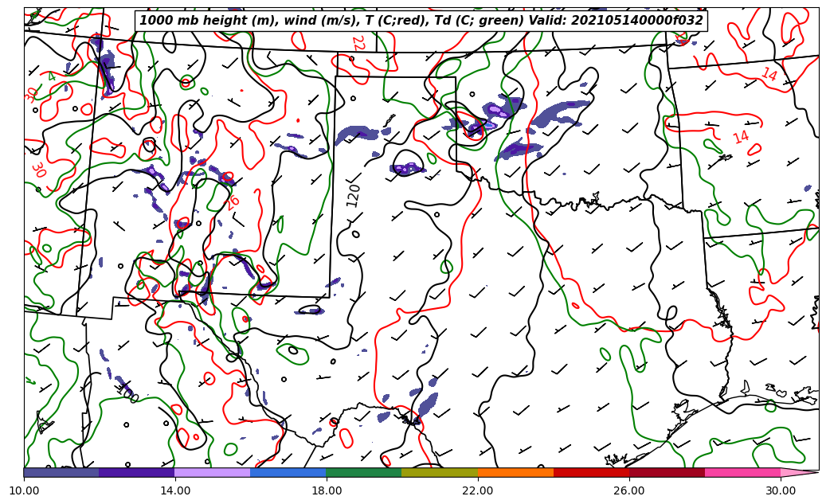Click the black 120 height contour label
Screen dimensions: 826x504
354,195
